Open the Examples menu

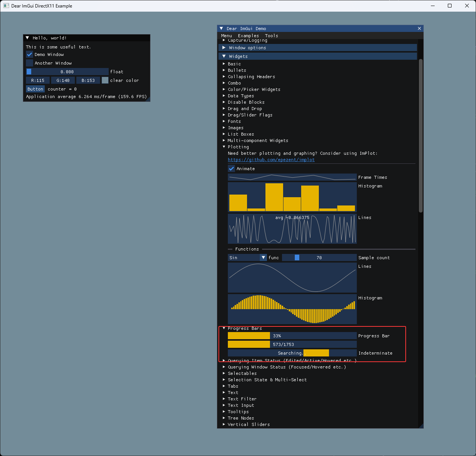pos(248,36)
